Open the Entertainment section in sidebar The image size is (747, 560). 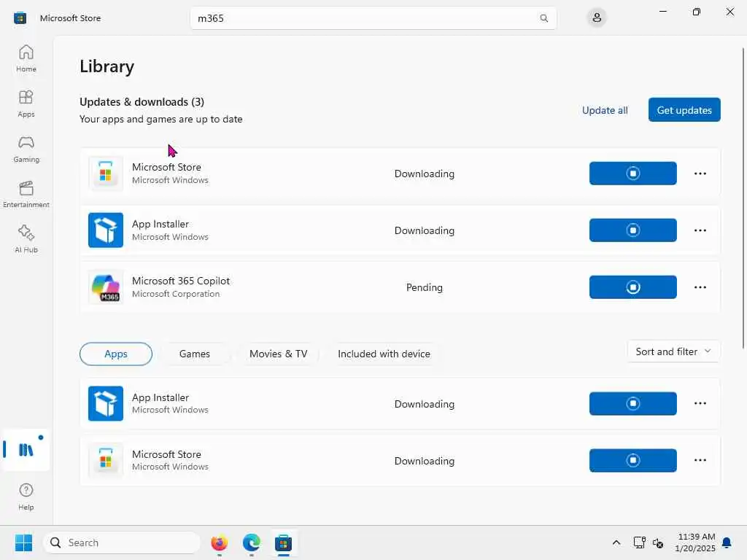[x=26, y=194]
